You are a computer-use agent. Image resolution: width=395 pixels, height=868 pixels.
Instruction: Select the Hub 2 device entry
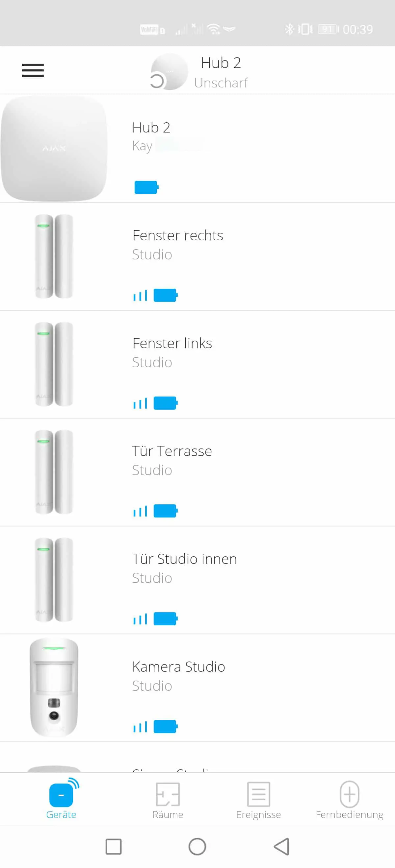click(x=197, y=149)
